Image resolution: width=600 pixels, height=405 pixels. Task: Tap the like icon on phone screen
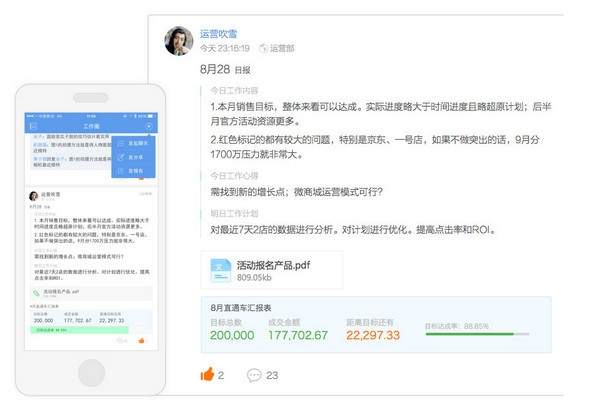click(141, 340)
